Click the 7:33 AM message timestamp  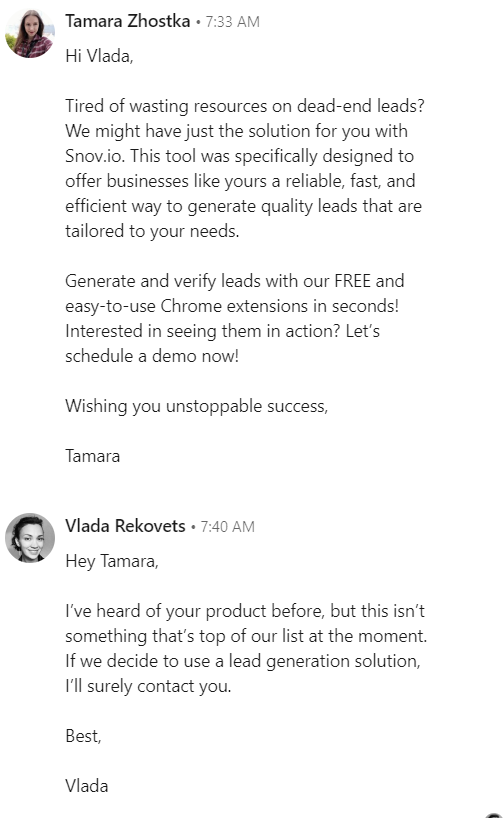click(x=232, y=22)
